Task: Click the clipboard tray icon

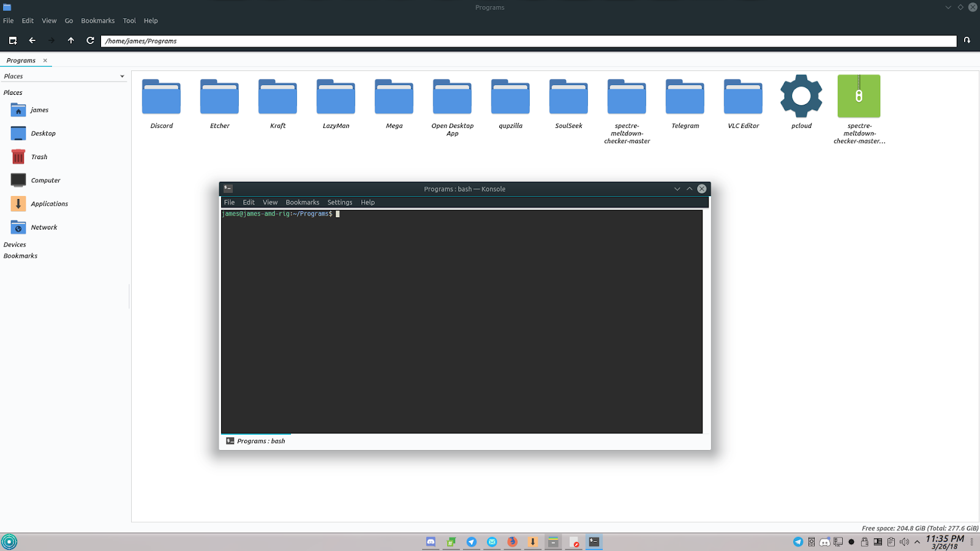Action: 890,542
